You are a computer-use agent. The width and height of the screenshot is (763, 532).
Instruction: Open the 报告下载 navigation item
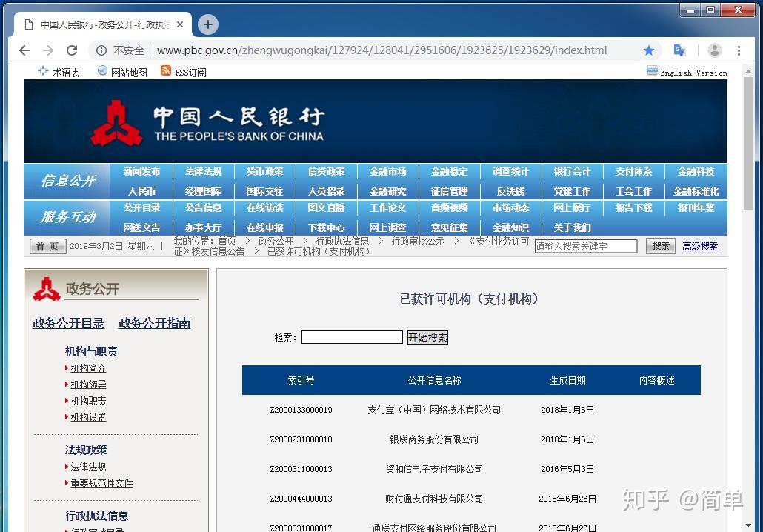(633, 207)
